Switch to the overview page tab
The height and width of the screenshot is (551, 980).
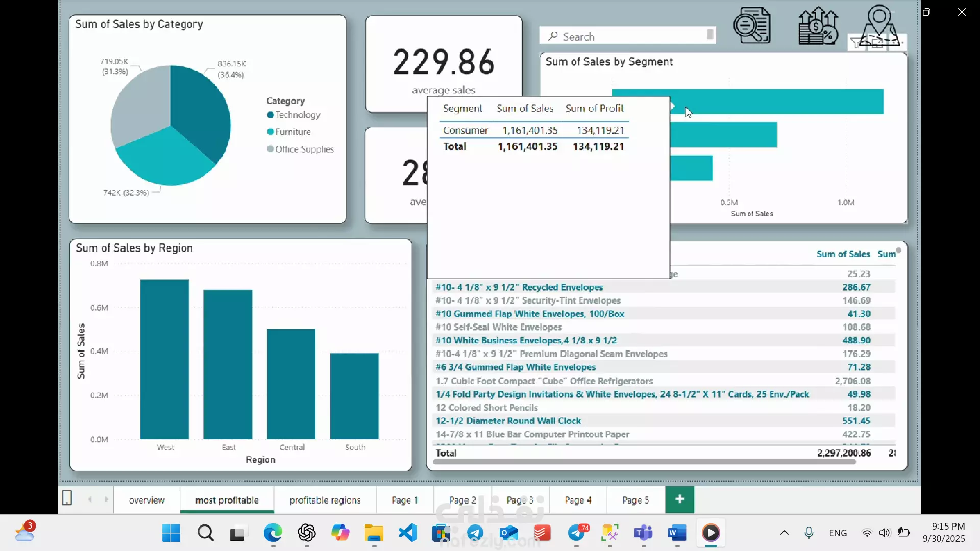tap(146, 500)
